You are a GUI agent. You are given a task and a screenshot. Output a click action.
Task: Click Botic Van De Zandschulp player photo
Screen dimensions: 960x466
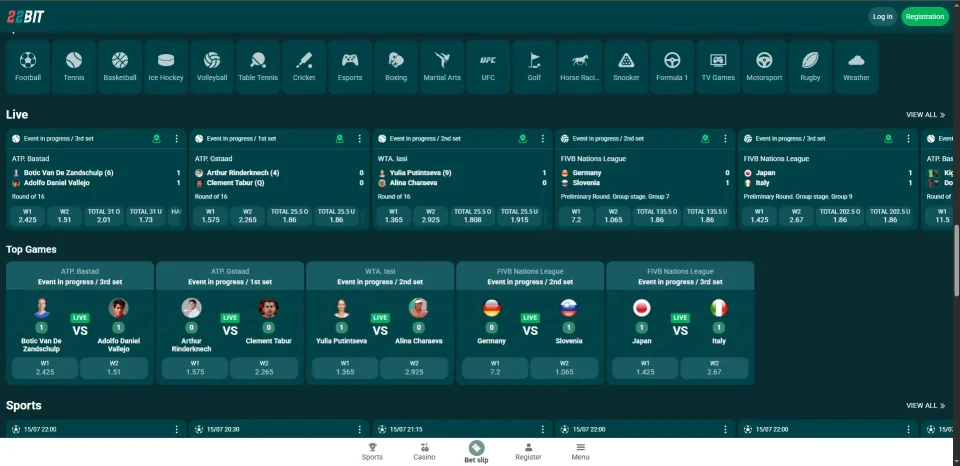[42, 308]
